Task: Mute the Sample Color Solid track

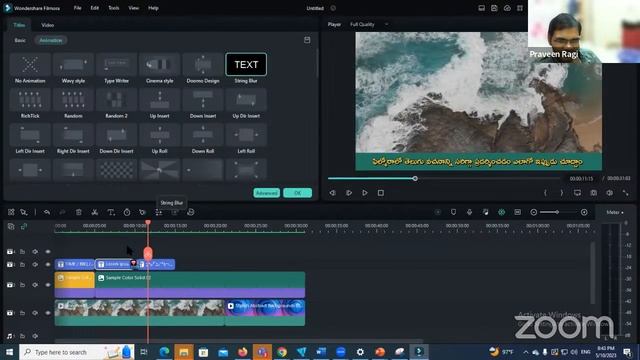Action: click(x=35, y=284)
